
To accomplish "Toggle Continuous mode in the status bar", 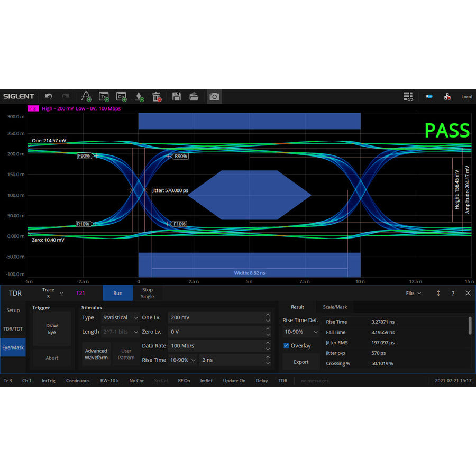I will point(77,380).
